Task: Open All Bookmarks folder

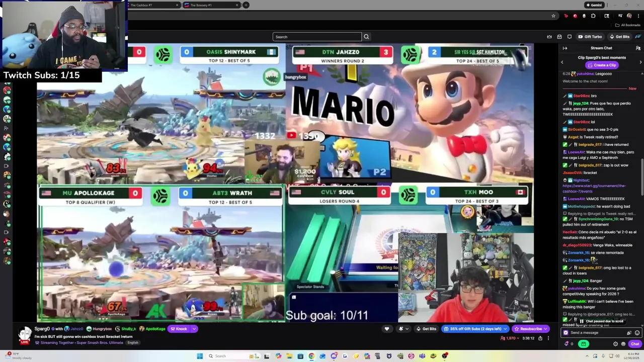Action: pos(628,25)
